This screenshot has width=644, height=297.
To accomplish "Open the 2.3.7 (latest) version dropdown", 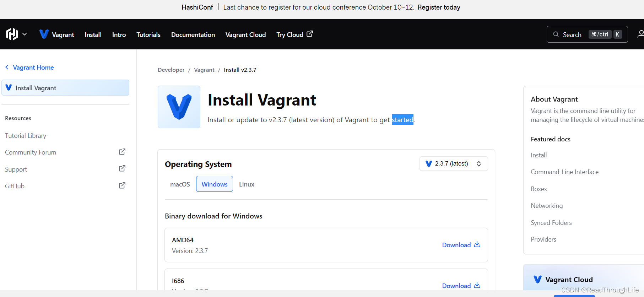I will tap(454, 164).
